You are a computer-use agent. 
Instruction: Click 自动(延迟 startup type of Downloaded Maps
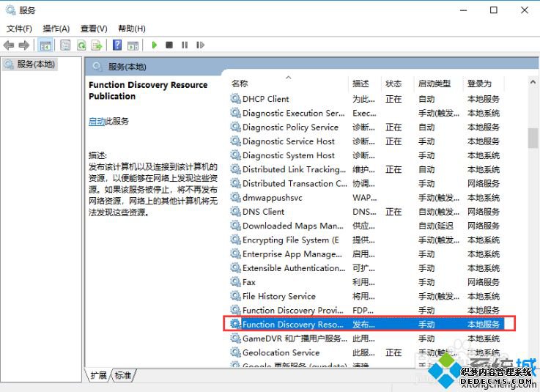436,226
